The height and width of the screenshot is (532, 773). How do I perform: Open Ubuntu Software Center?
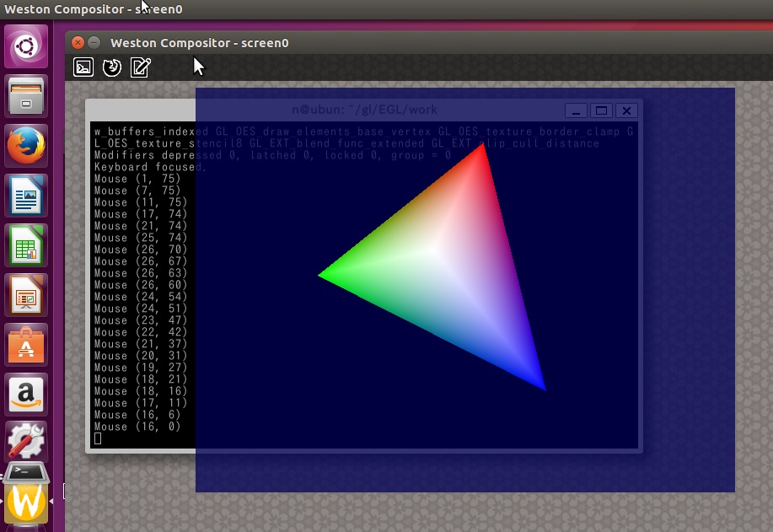[x=27, y=346]
